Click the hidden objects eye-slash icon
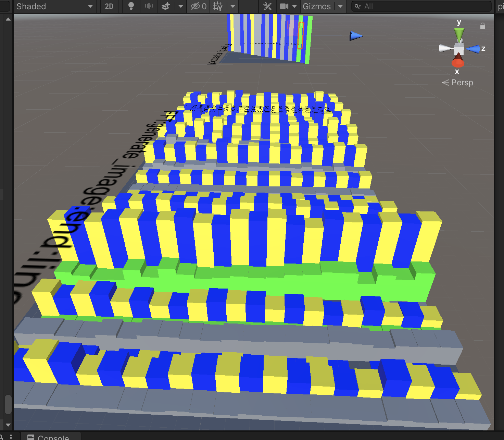The image size is (504, 440). point(199,7)
